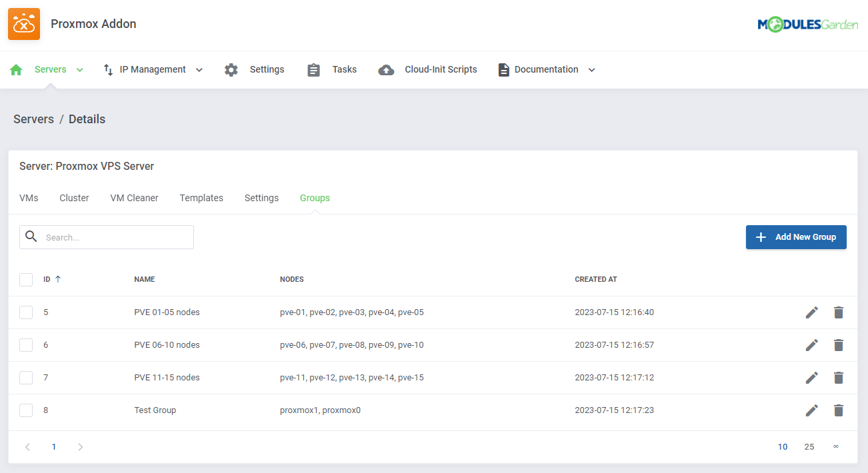
Task: Toggle the select-all checkbox in header
Action: click(x=26, y=280)
